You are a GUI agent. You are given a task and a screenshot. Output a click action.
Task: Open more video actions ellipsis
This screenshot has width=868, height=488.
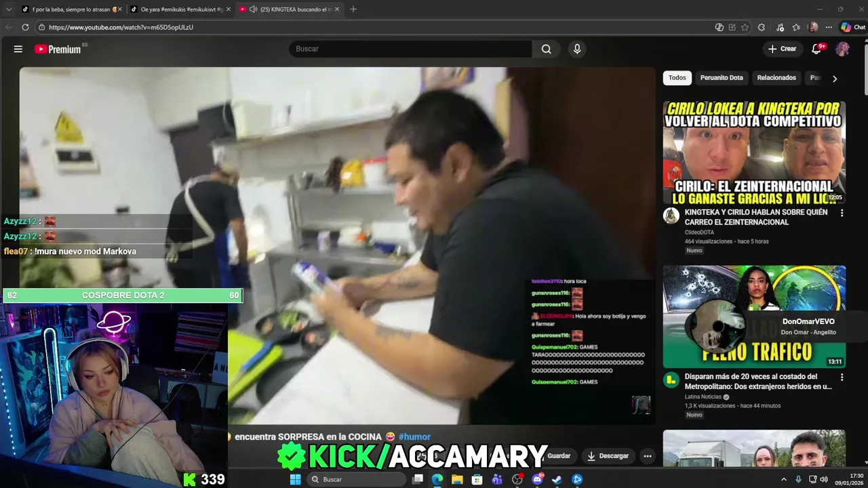pos(648,456)
